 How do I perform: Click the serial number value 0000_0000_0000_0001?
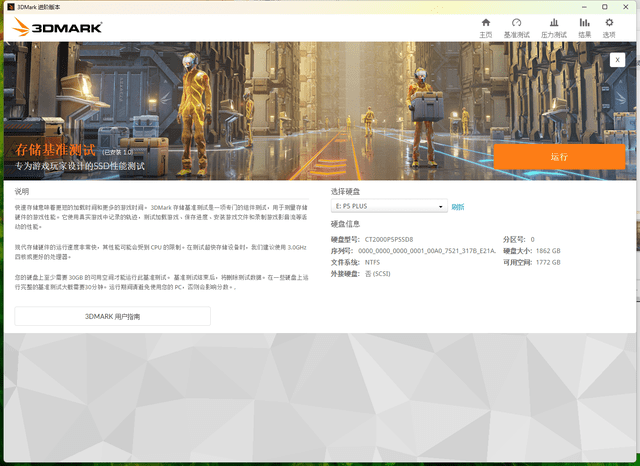click(427, 251)
